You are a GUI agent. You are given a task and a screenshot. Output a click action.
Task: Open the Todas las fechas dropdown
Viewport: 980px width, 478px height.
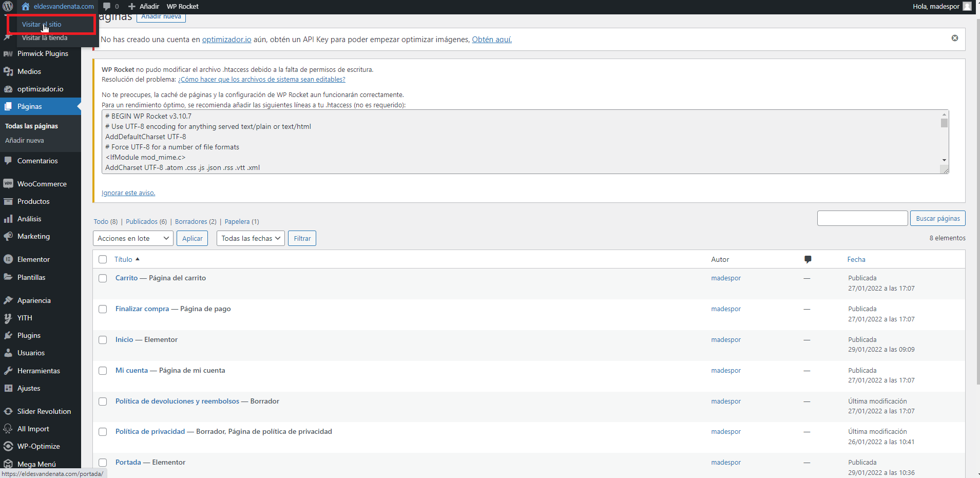pyautogui.click(x=251, y=238)
